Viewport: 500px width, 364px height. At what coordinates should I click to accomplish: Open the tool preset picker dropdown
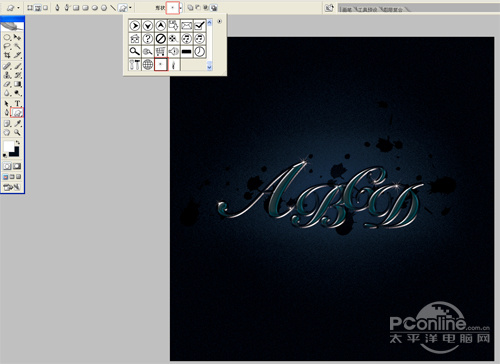pyautogui.click(x=18, y=7)
